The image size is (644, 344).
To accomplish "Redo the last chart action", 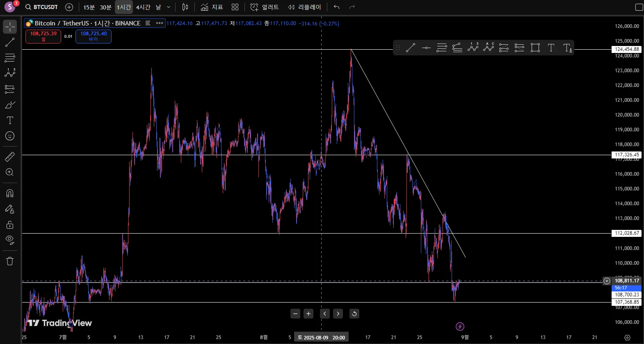I will [352, 7].
